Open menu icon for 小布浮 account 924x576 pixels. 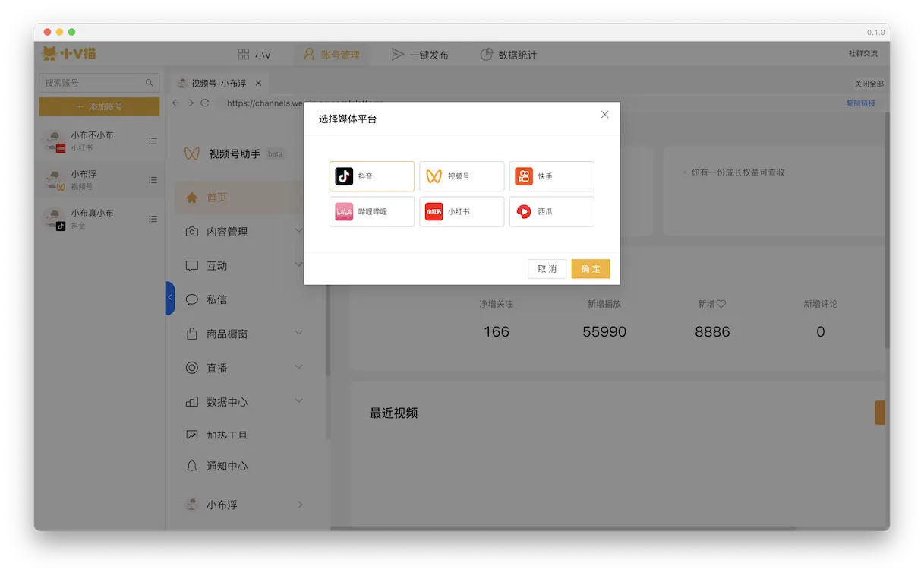click(153, 180)
